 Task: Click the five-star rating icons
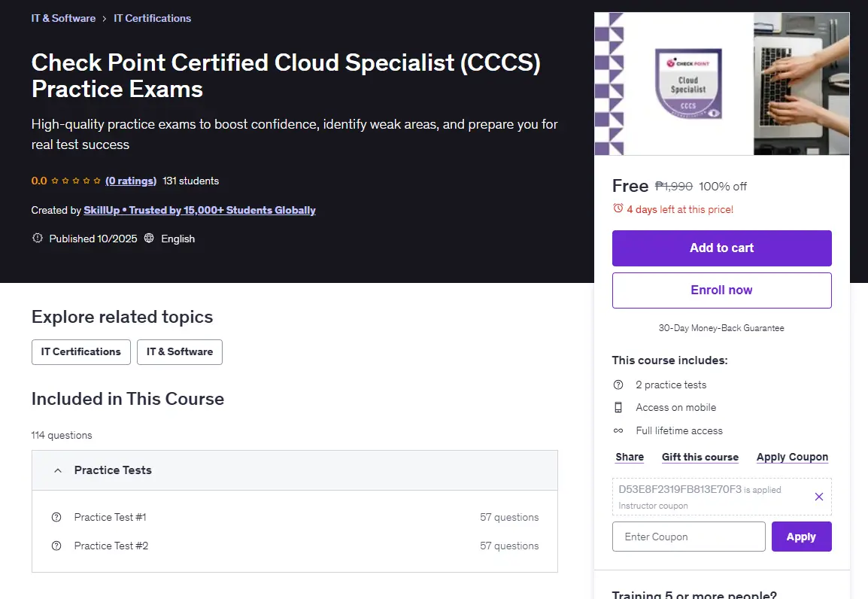click(x=76, y=181)
